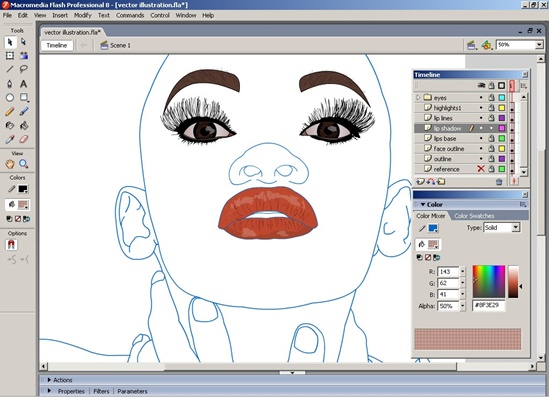549x397 pixels.
Task: Select the Text tool
Action: click(x=23, y=84)
